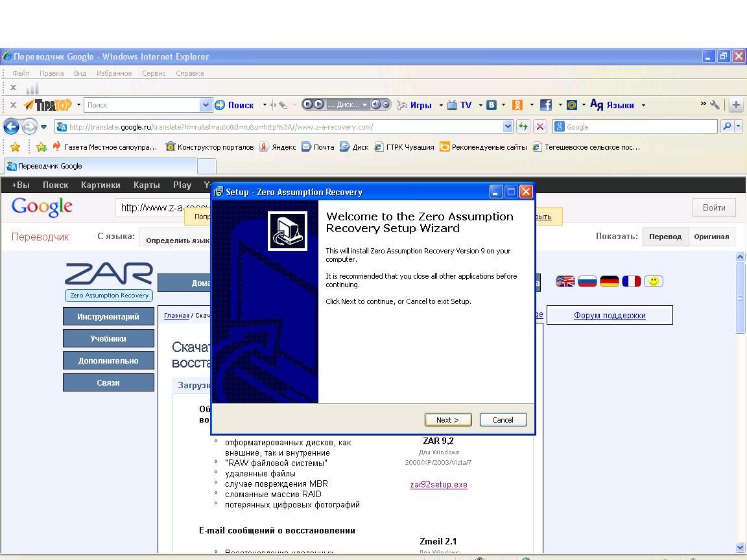Click the TipaTop toolbar logo

click(x=48, y=105)
